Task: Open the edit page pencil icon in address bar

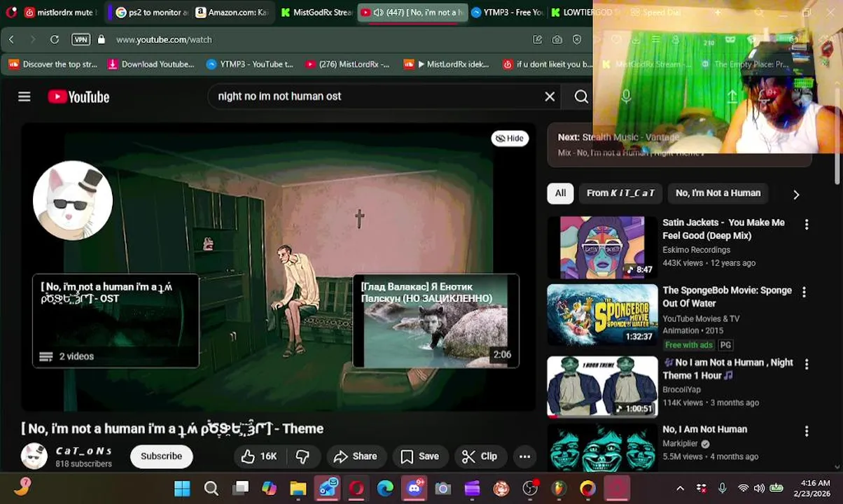Action: (x=537, y=40)
